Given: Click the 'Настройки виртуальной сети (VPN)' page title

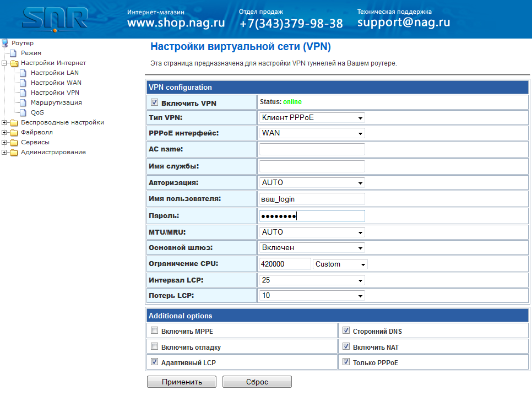Looking at the screenshot, I should pos(241,46).
